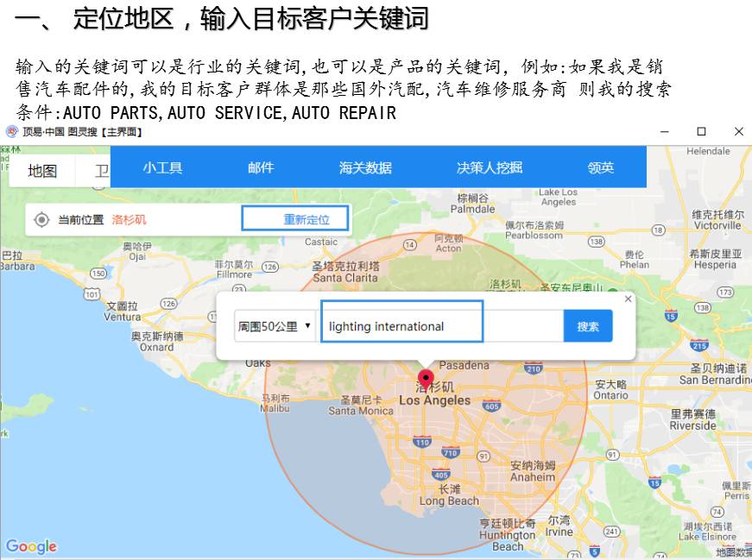This screenshot has height=560, width=752.
Task: Click the Google logo at bottom left of map
Action: [x=31, y=546]
